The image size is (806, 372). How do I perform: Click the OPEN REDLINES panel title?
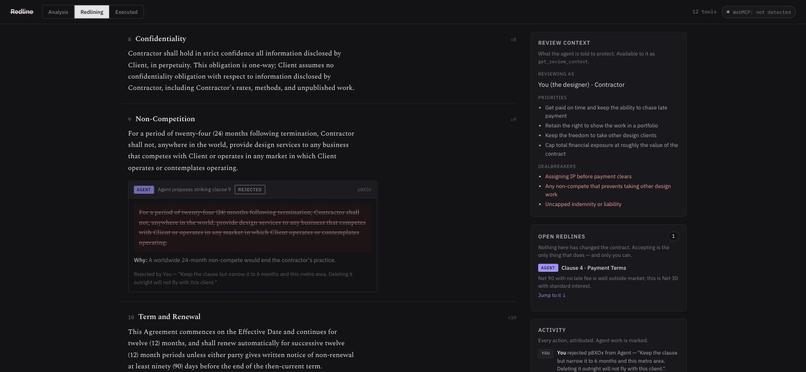coord(561,236)
